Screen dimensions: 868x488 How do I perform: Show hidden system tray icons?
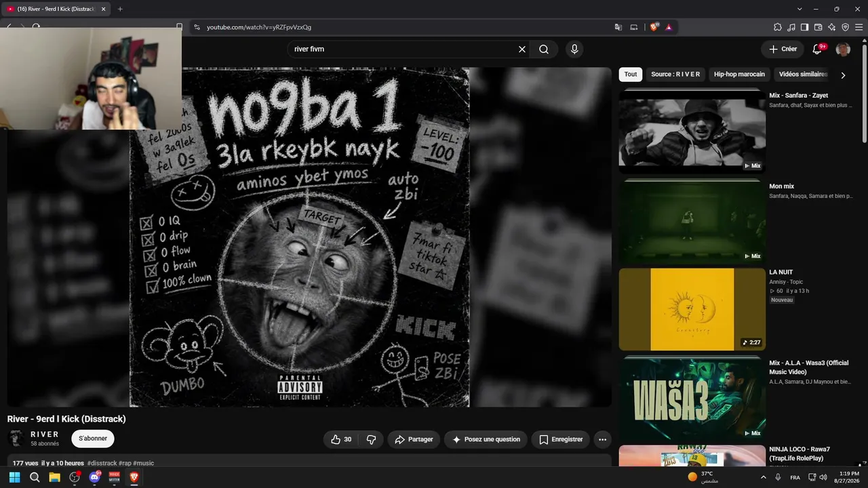(764, 477)
